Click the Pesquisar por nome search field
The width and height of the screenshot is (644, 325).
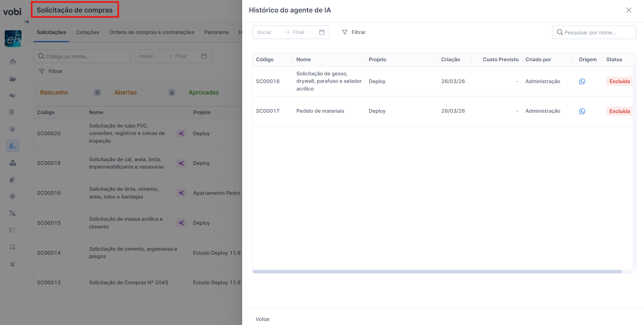tap(594, 32)
